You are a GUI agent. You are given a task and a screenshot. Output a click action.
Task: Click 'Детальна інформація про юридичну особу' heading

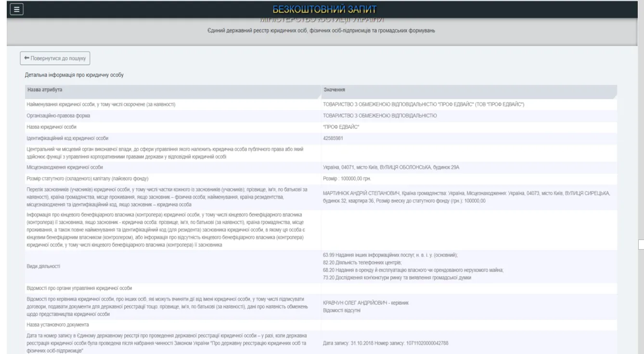point(75,76)
